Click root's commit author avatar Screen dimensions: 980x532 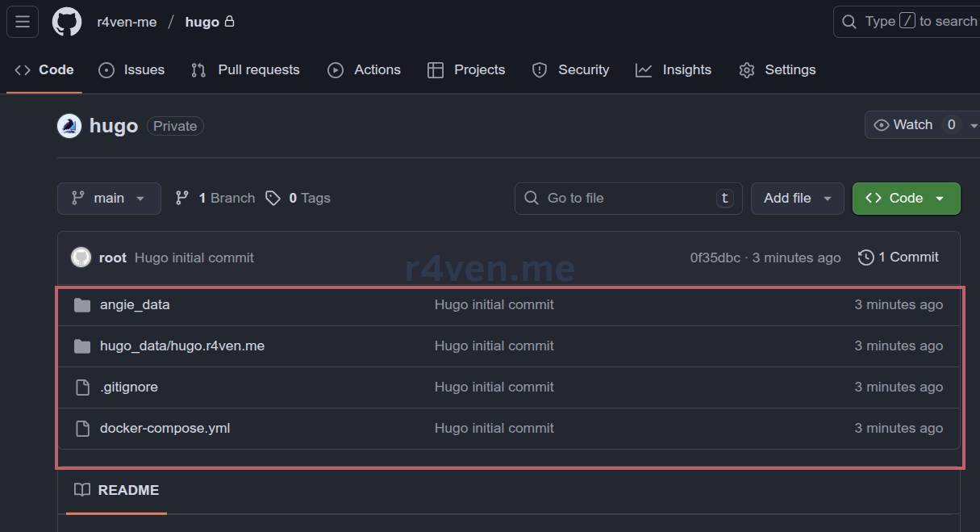(x=81, y=258)
